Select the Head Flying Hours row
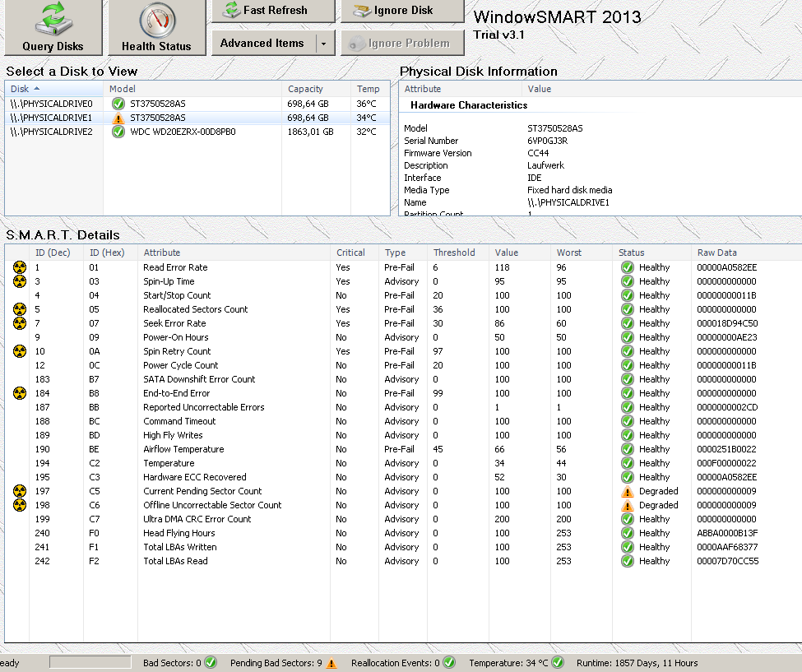The image size is (802, 672). [403, 533]
